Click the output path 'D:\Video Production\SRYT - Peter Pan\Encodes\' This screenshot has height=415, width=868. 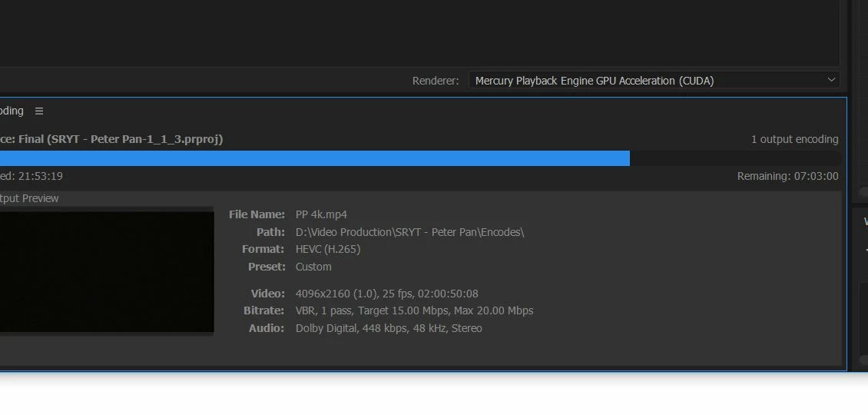pos(409,232)
